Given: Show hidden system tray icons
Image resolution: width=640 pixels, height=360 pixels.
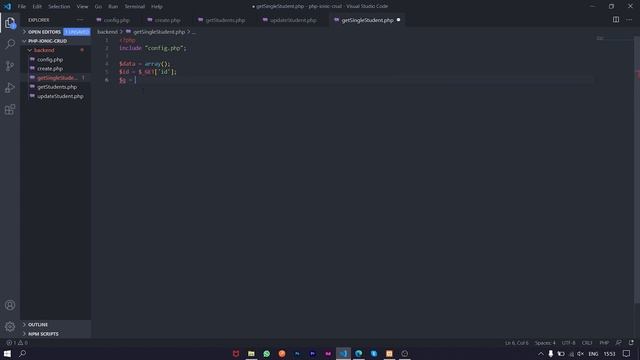Looking at the screenshot, I should 540,353.
